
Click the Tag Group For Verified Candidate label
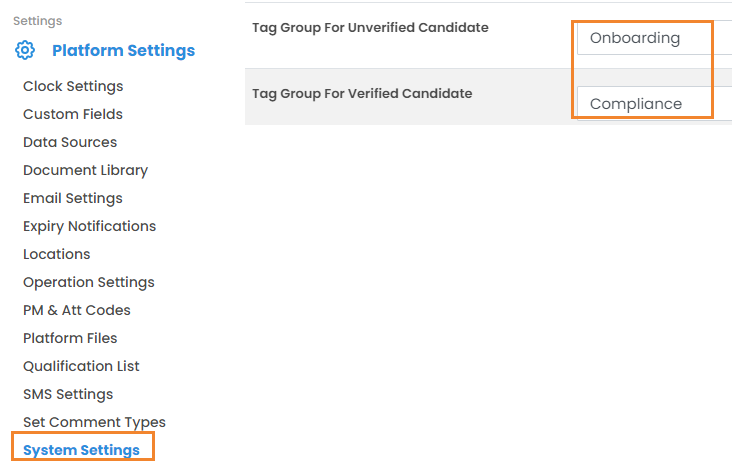pyautogui.click(x=362, y=94)
